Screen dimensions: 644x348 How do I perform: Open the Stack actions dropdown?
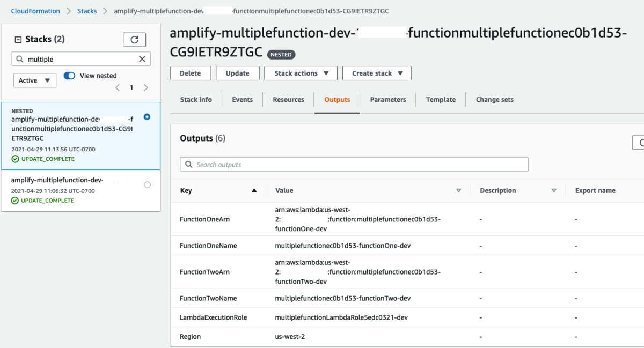tap(301, 73)
